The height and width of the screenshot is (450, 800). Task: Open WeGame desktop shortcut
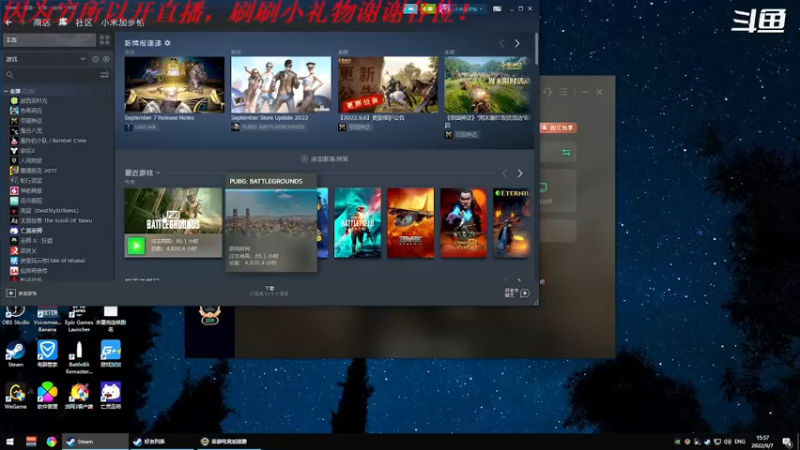(x=15, y=395)
